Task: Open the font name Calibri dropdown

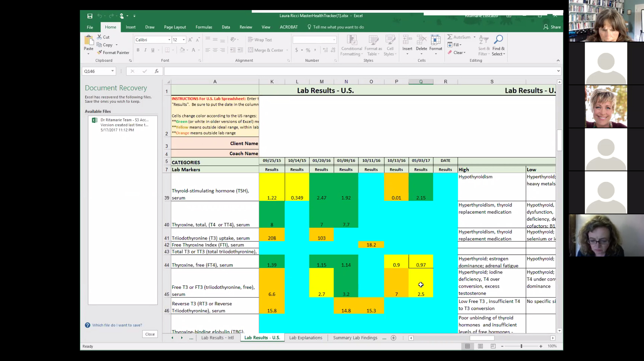Action: [169, 40]
